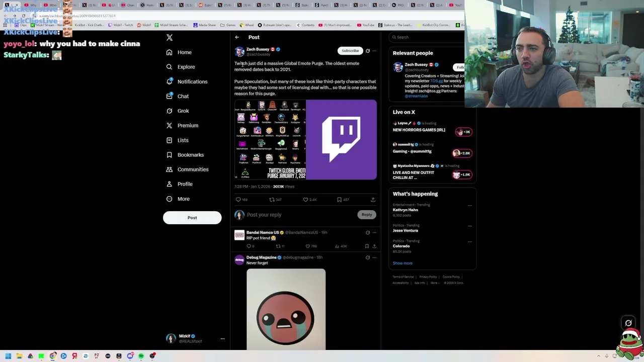The width and height of the screenshot is (644, 362).
Task: Open Communities in the sidebar
Action: [x=187, y=169]
